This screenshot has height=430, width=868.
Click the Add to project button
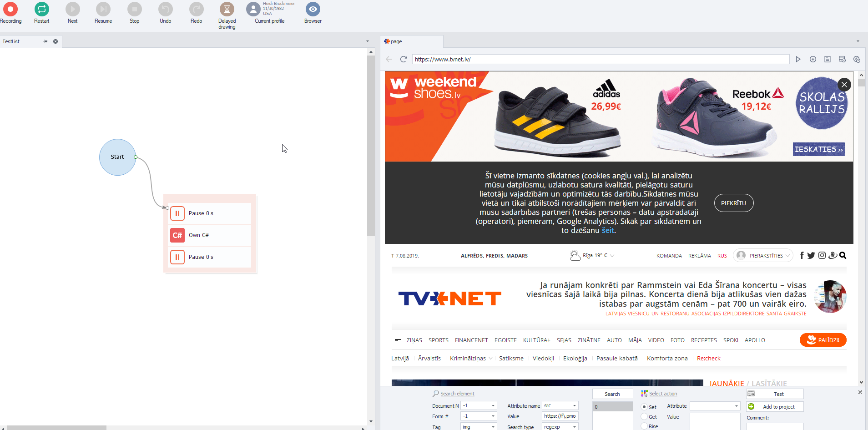tap(775, 407)
